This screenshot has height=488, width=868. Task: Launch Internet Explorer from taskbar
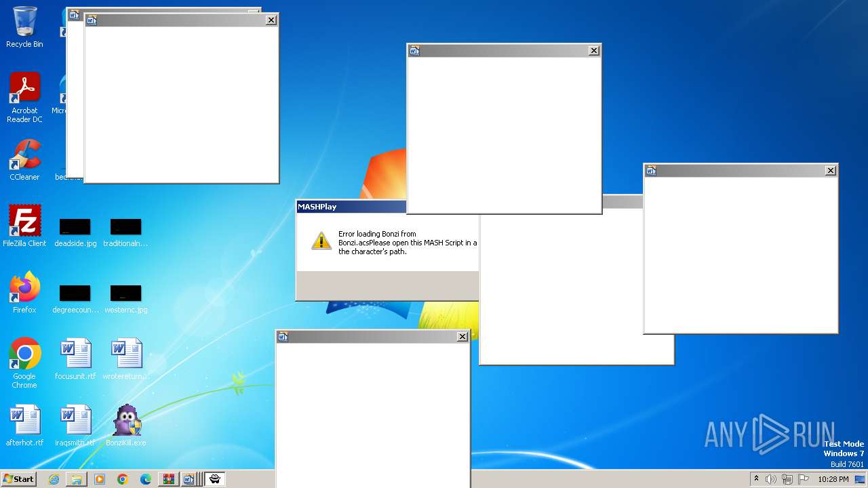point(54,479)
